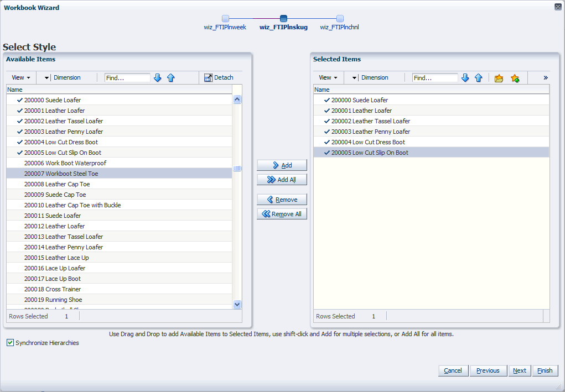
Task: Select 200010 Leather Cap Toe with Buckle
Action: point(120,205)
